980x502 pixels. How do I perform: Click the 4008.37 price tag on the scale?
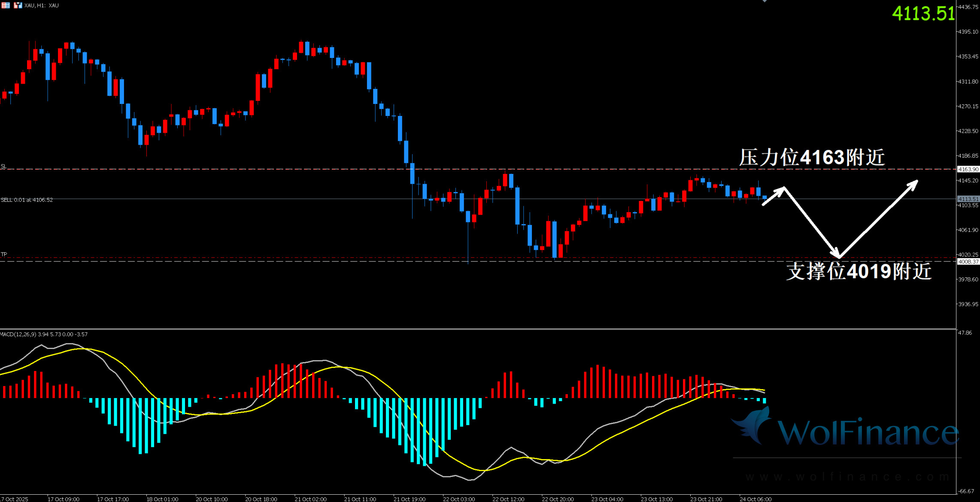pos(968,262)
